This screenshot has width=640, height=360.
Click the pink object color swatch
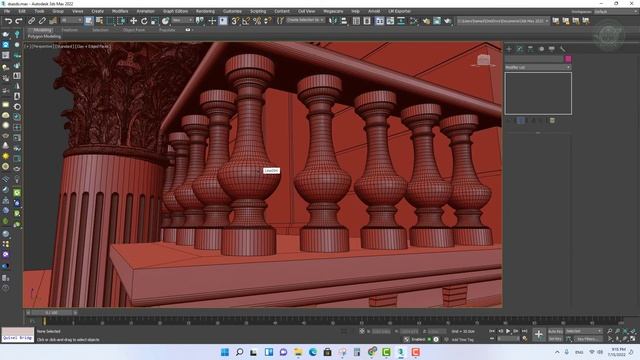click(x=568, y=59)
